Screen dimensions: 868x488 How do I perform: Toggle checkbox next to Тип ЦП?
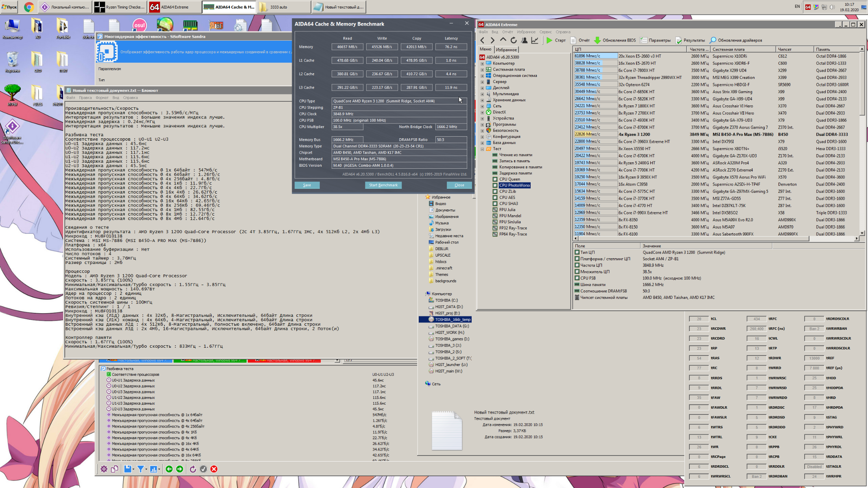577,252
